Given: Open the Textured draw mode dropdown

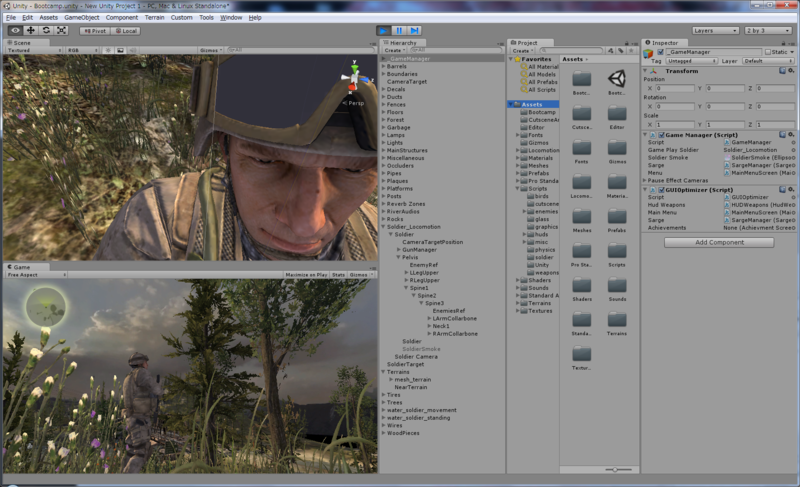Looking at the screenshot, I should point(34,50).
